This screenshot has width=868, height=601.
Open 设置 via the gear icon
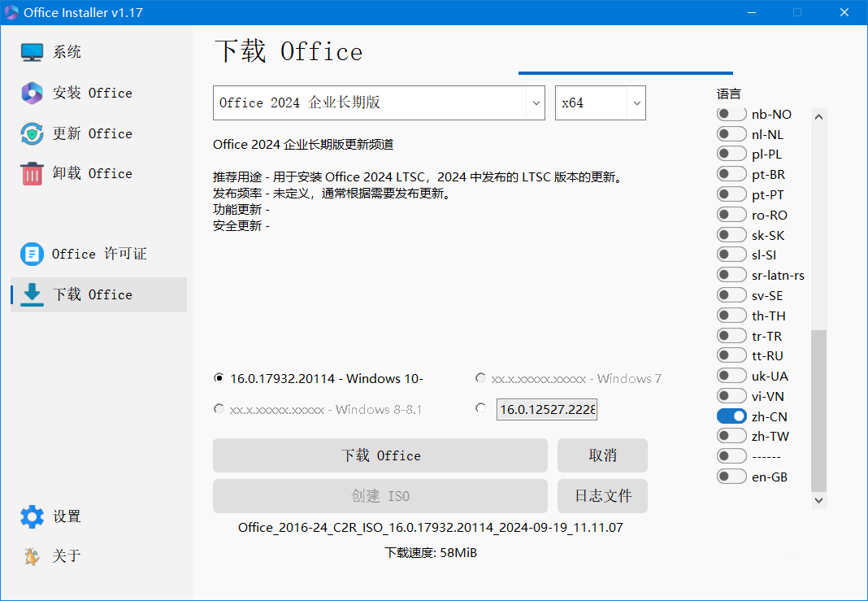tap(32, 516)
